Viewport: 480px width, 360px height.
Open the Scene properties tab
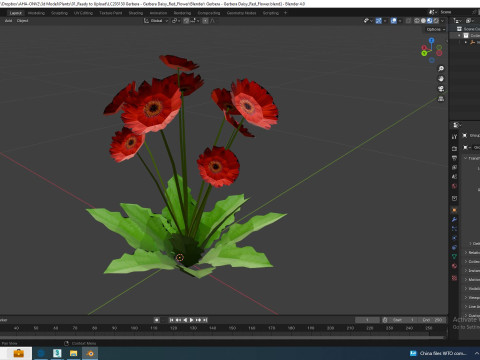[454, 177]
